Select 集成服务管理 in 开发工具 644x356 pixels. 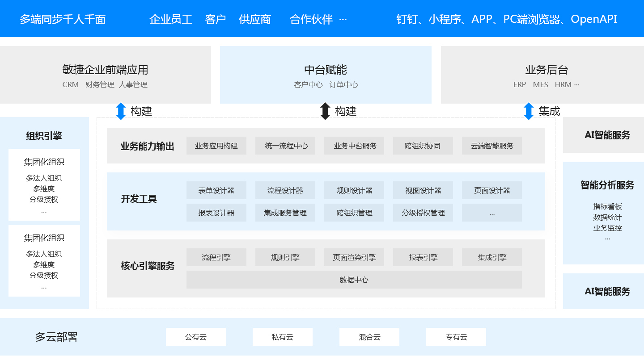point(285,213)
